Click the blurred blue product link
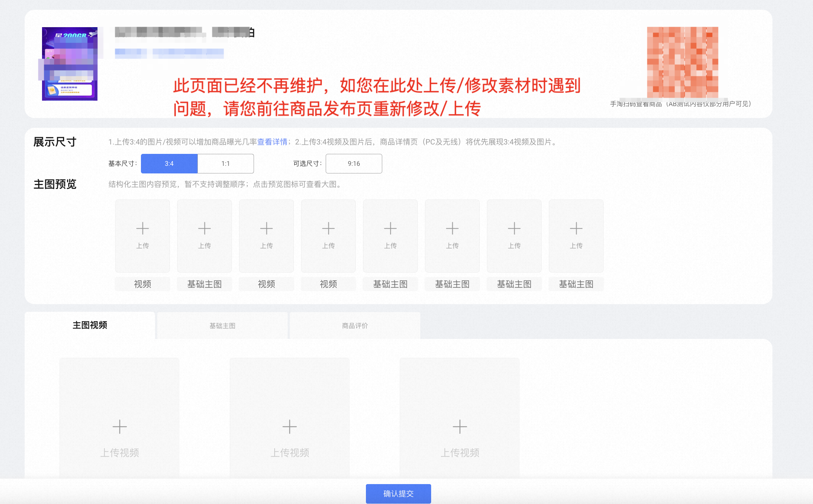The height and width of the screenshot is (504, 813). [x=169, y=53]
